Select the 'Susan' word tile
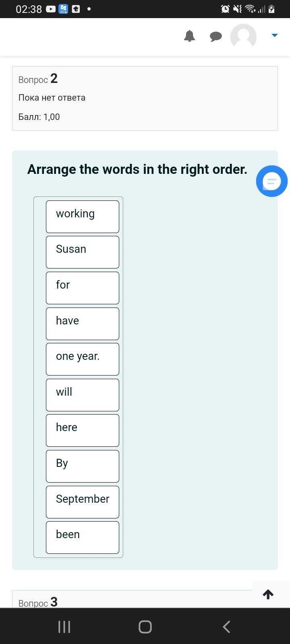The image size is (290, 644). pyautogui.click(x=83, y=252)
